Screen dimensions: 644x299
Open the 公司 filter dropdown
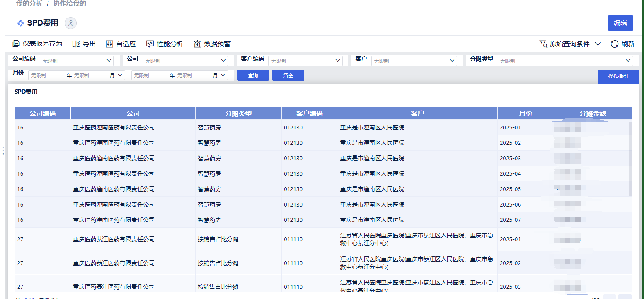185,61
